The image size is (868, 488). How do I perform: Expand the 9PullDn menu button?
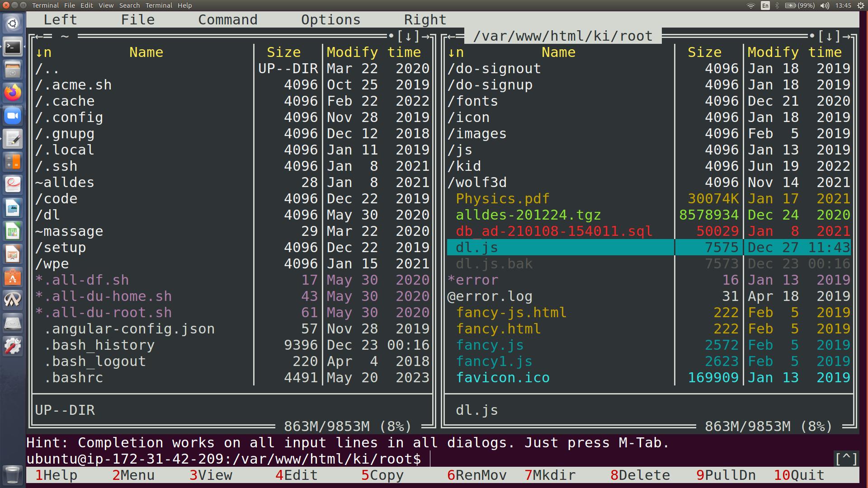point(726,475)
